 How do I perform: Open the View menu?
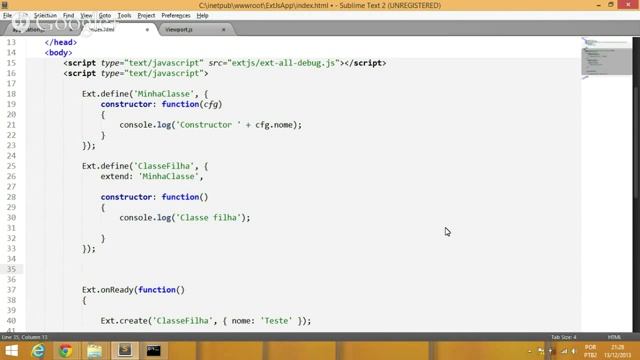(86, 16)
